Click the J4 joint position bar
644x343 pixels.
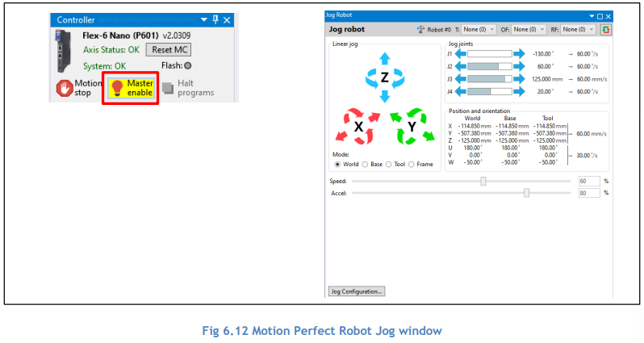coord(490,91)
